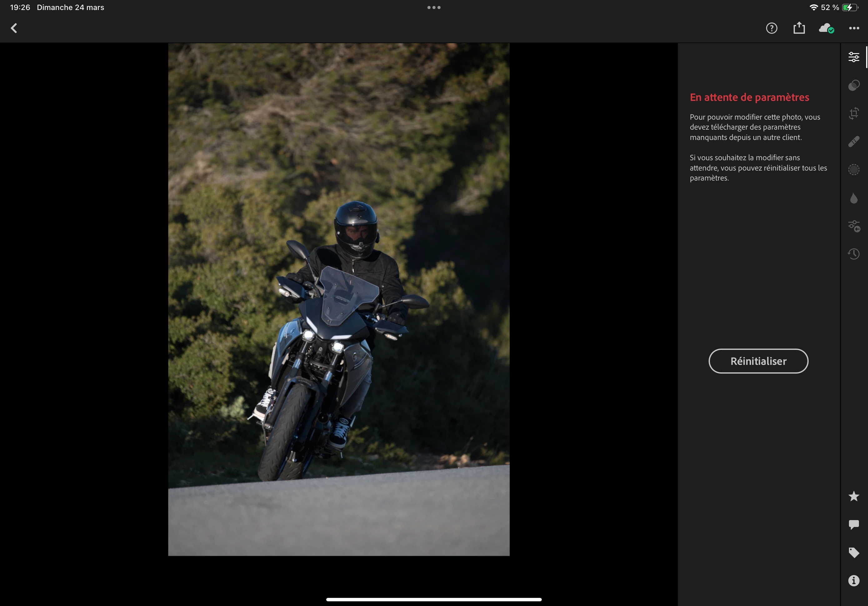Open the Presets panel icon
Viewport: 868px width, 606px height.
coord(854,86)
